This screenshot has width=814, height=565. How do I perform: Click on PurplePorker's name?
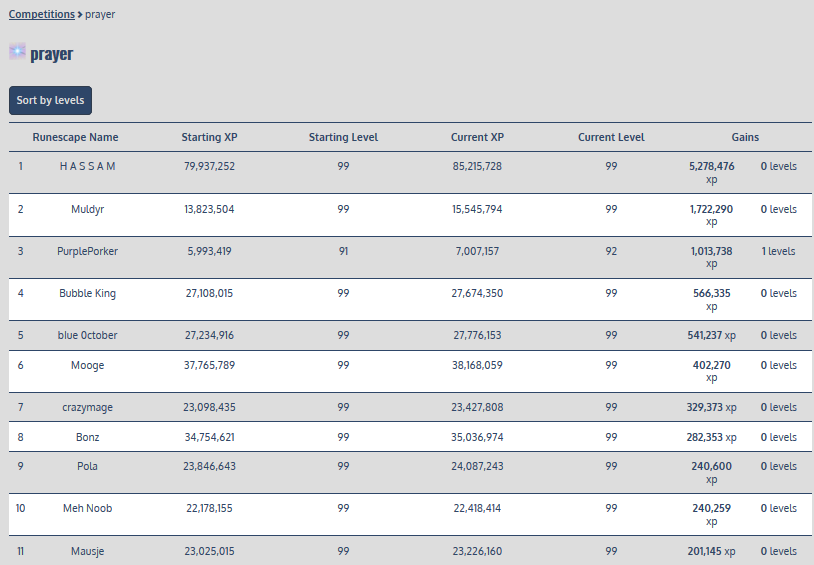click(x=88, y=251)
